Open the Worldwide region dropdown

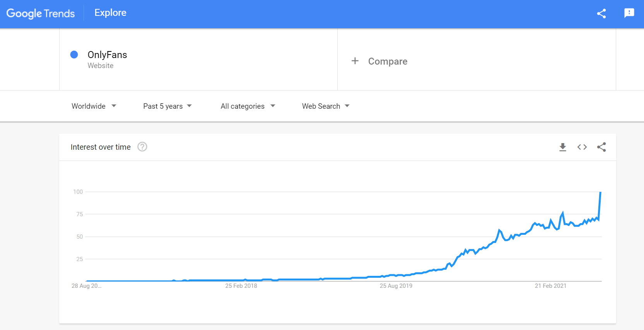[x=94, y=106]
